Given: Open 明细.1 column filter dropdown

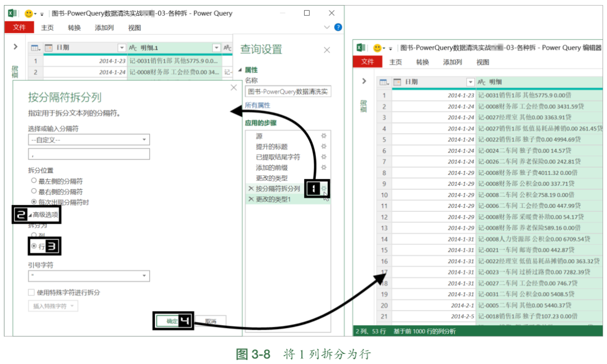Looking at the screenshot, I should [x=216, y=48].
